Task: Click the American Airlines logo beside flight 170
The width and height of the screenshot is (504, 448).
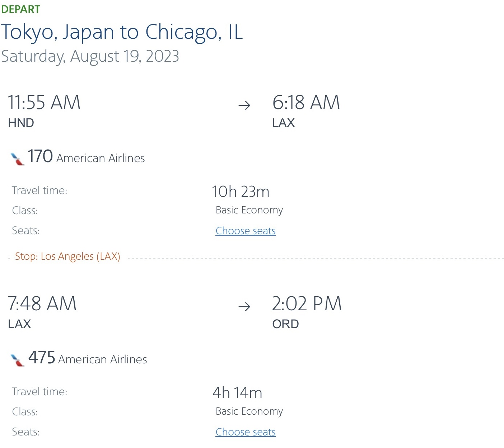Action: 17,159
